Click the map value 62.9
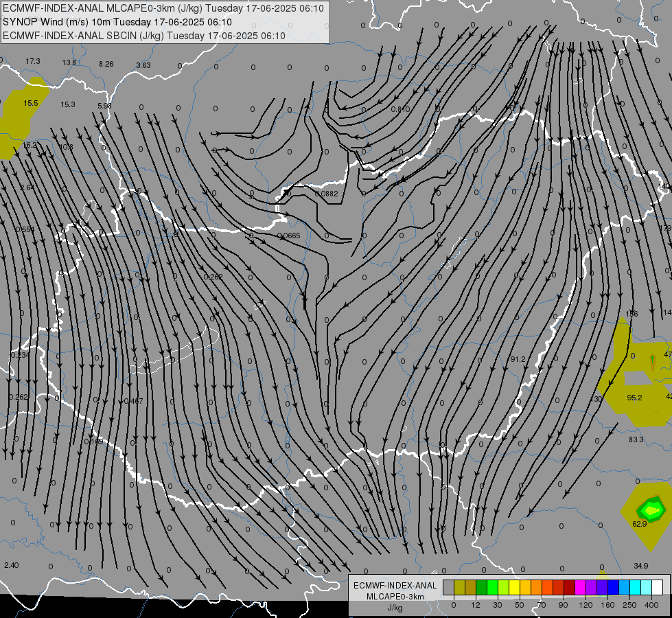The height and width of the screenshot is (618, 672). (x=640, y=524)
